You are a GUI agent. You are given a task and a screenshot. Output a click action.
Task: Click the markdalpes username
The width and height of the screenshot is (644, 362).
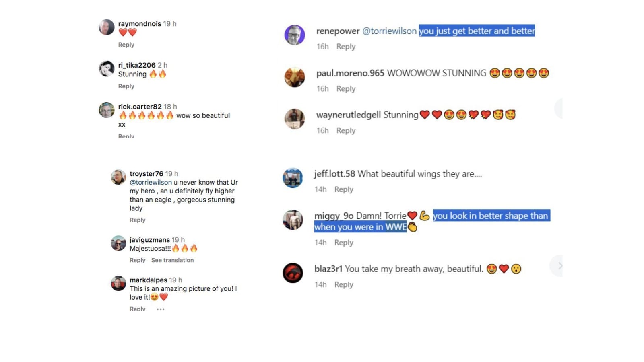pyautogui.click(x=148, y=280)
